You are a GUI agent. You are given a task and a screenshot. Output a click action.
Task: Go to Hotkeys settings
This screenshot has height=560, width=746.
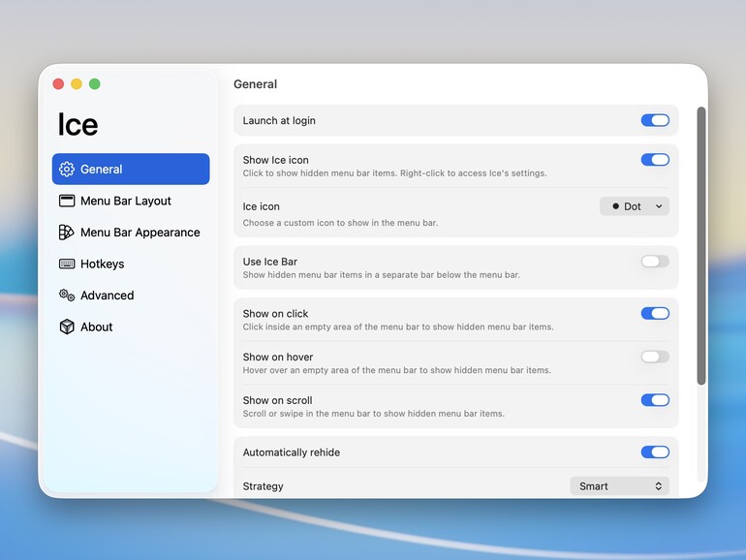[x=131, y=264]
